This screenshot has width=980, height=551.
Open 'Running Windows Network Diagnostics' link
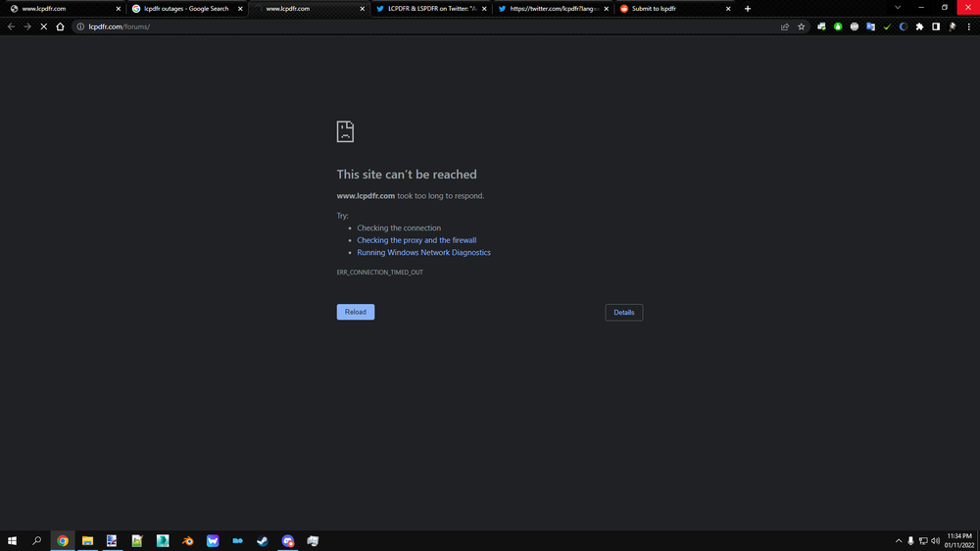[423, 253]
